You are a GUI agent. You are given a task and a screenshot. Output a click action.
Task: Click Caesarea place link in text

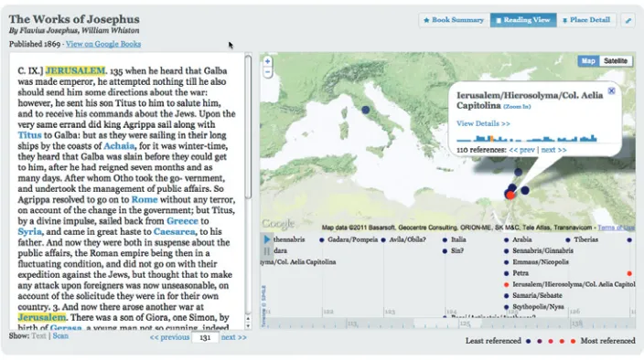tap(175, 232)
